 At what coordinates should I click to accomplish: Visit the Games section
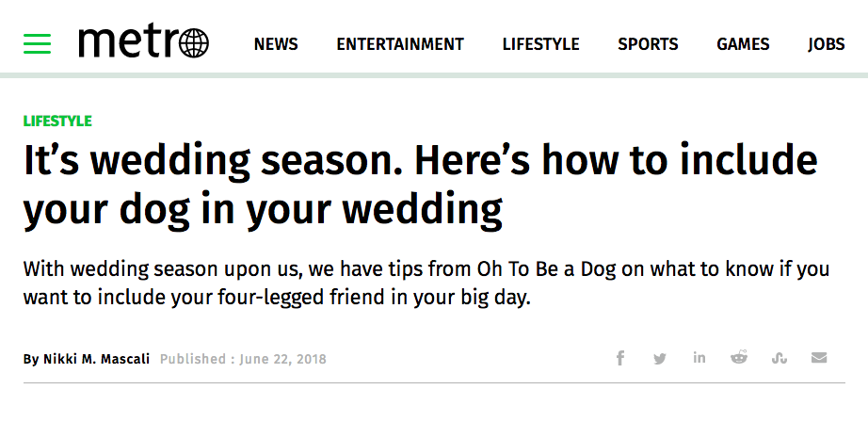coord(743,44)
